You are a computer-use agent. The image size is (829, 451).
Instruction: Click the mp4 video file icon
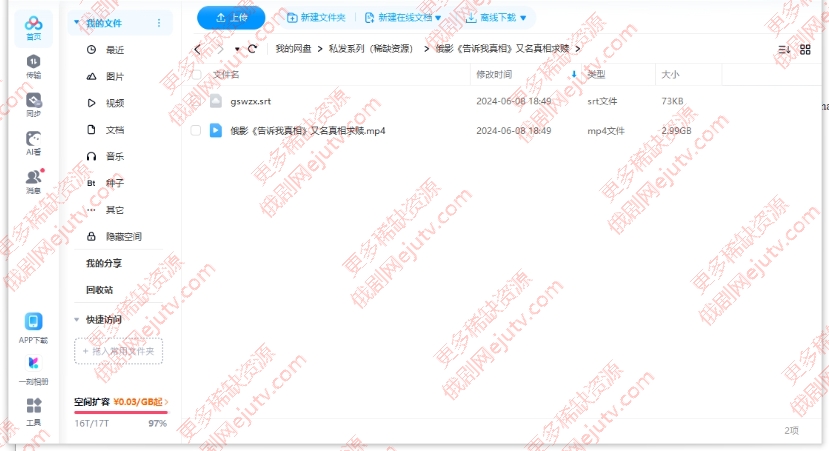(216, 130)
